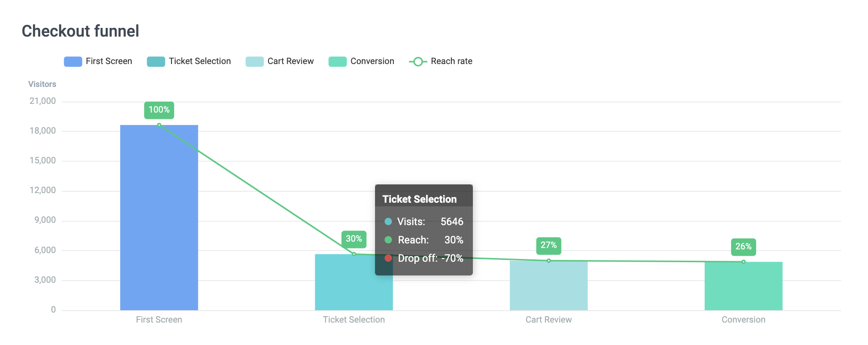
Task: Click the 30% reach rate badge
Action: click(354, 239)
